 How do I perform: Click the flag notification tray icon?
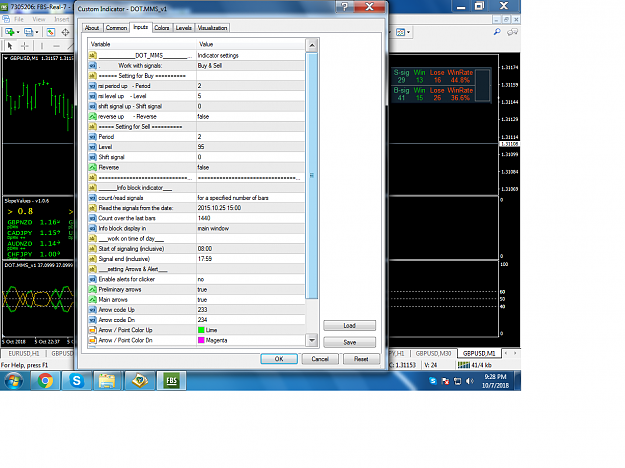tap(446, 381)
